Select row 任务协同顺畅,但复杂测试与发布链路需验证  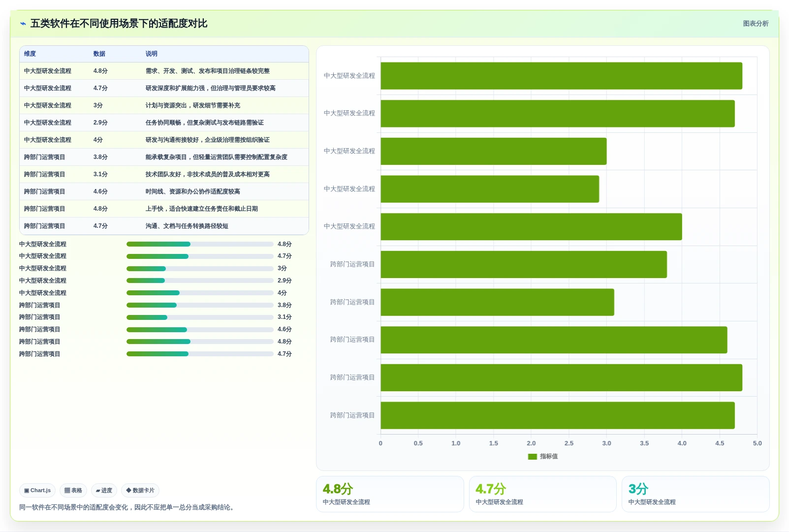tap(164, 123)
